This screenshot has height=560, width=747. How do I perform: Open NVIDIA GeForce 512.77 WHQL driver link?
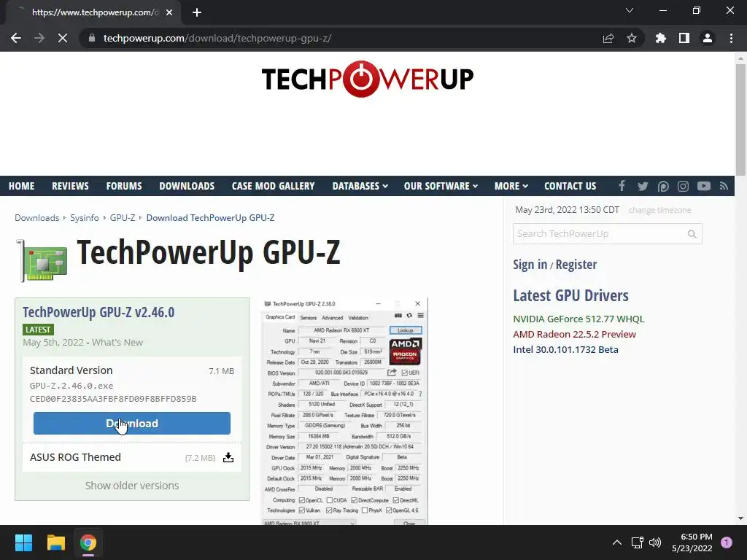pyautogui.click(x=578, y=319)
